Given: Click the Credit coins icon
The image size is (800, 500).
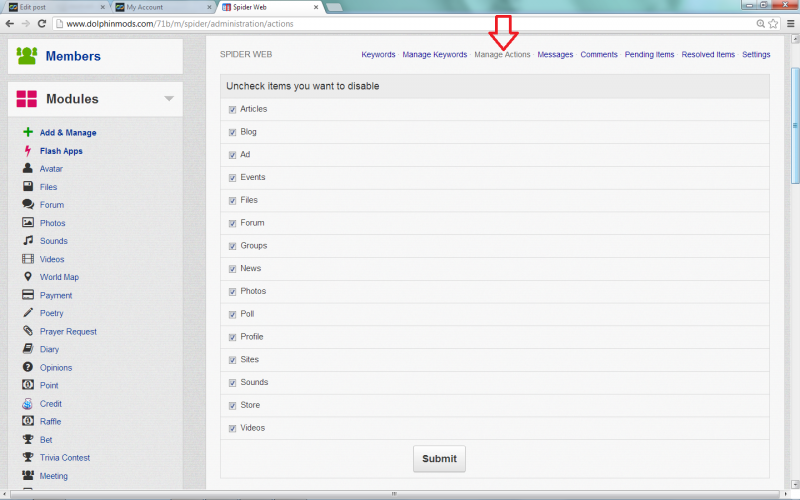Looking at the screenshot, I should coord(28,404).
